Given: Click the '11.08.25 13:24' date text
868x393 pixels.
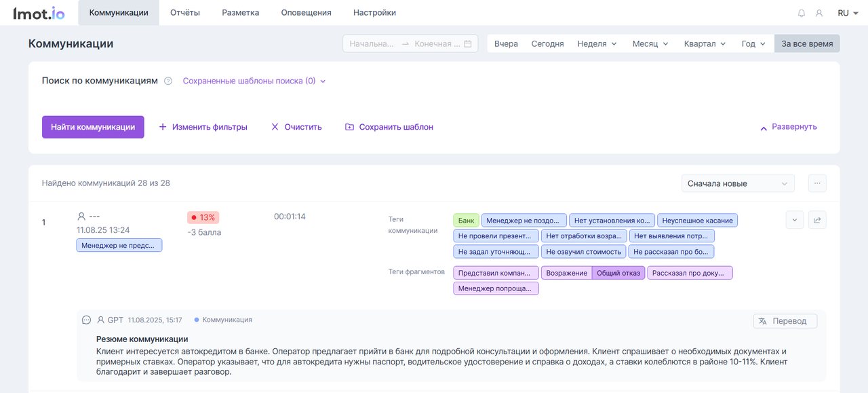Looking at the screenshot, I should [103, 231].
